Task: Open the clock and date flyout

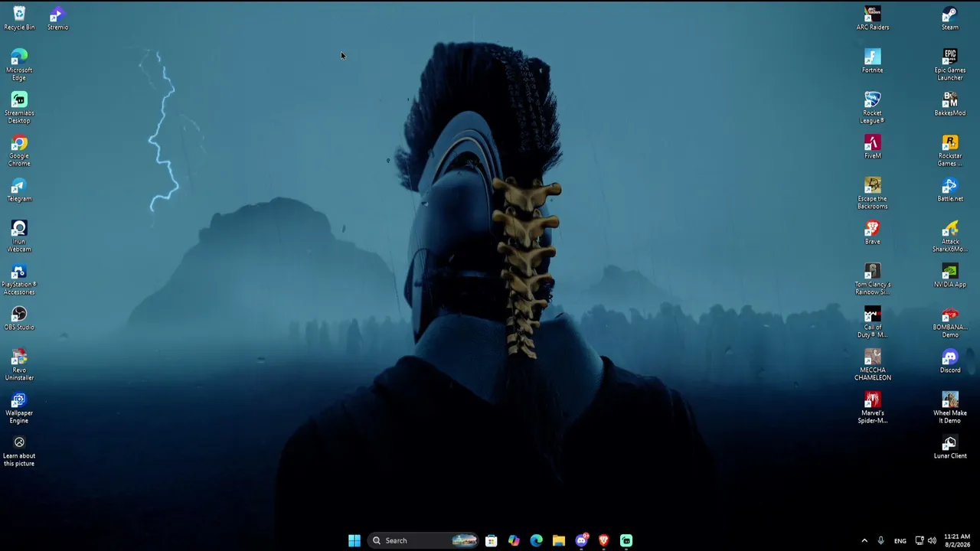Action: pos(957,540)
